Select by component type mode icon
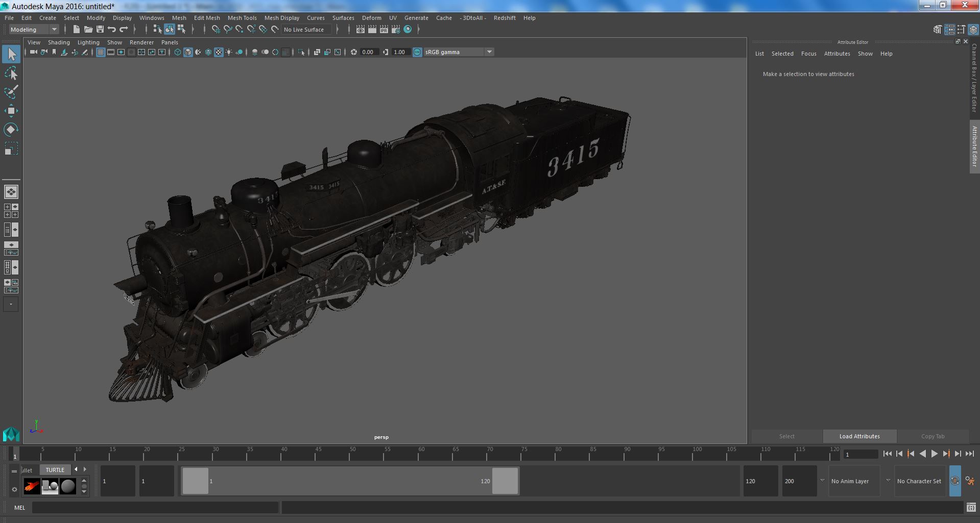 [x=181, y=29]
